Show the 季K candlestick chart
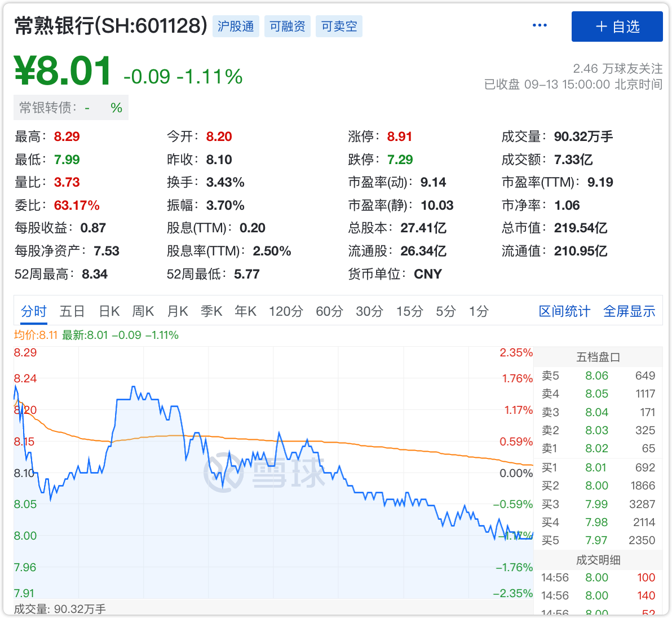672x618 pixels. coord(211,311)
